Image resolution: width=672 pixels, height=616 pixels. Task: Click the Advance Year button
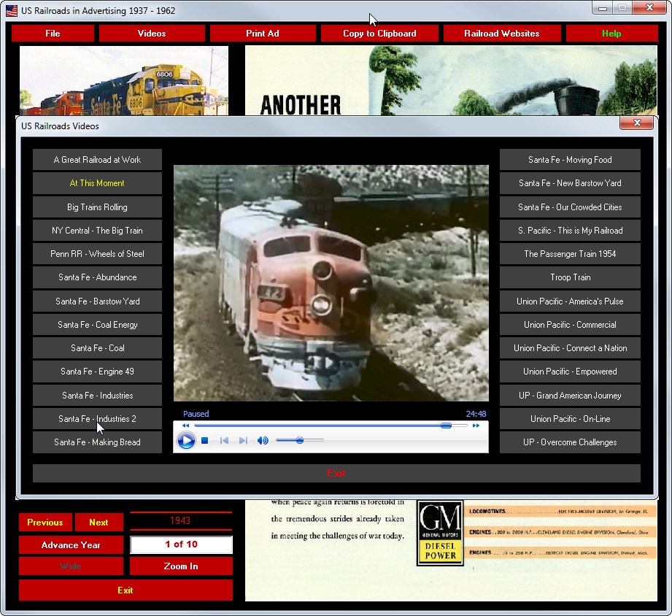tap(71, 545)
